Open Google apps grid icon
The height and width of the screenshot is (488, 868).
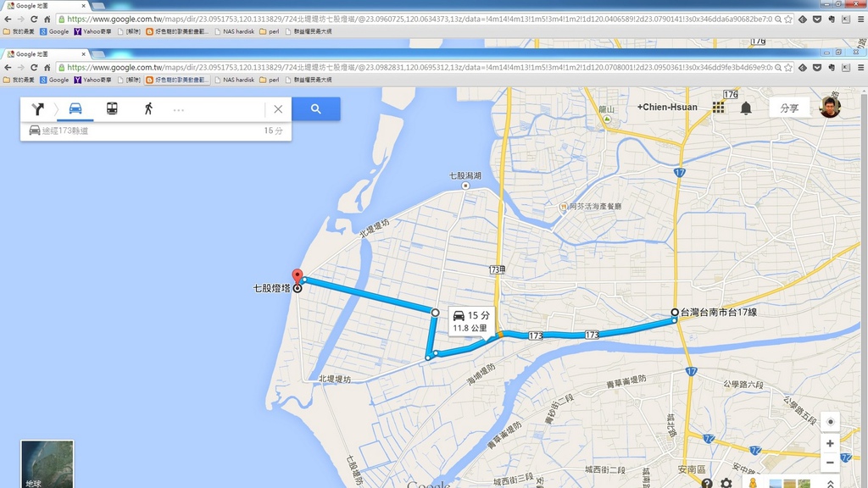point(718,108)
